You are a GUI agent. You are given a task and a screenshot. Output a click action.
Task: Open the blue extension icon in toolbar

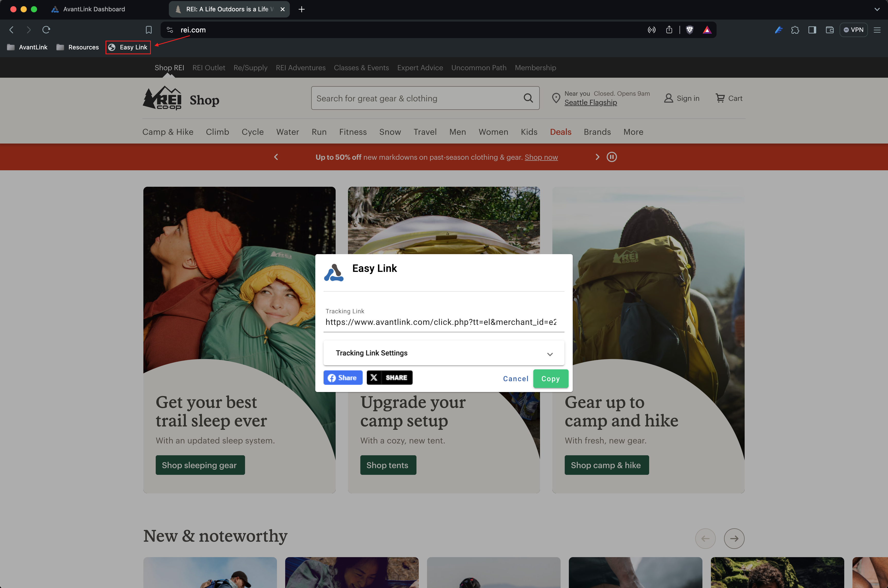point(778,30)
